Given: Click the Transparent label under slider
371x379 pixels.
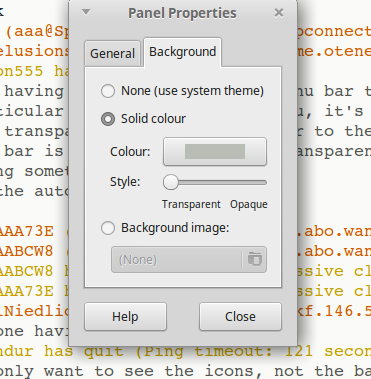Looking at the screenshot, I should [x=191, y=204].
